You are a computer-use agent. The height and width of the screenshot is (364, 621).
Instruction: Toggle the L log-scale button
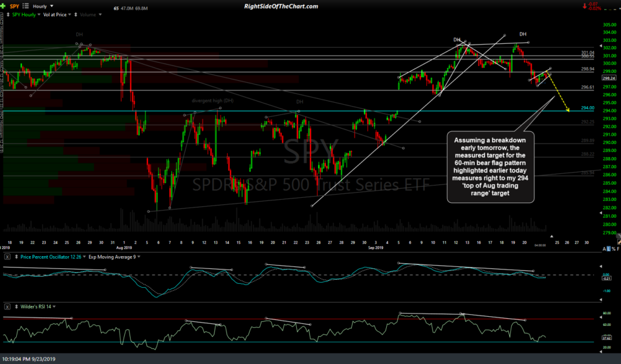tap(608, 249)
